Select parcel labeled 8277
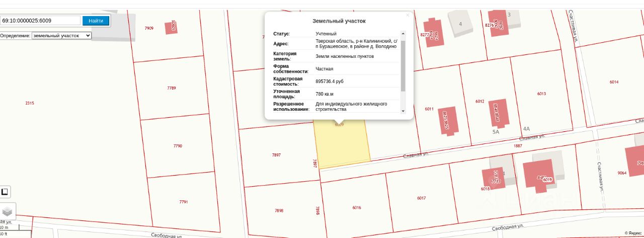Screen dimensions: 644x238 click(x=425, y=35)
